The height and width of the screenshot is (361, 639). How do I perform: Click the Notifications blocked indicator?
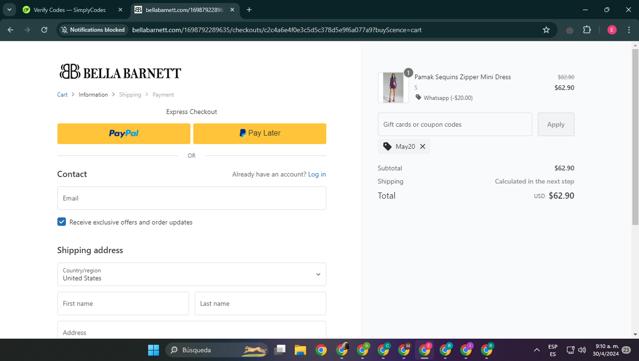point(93,30)
